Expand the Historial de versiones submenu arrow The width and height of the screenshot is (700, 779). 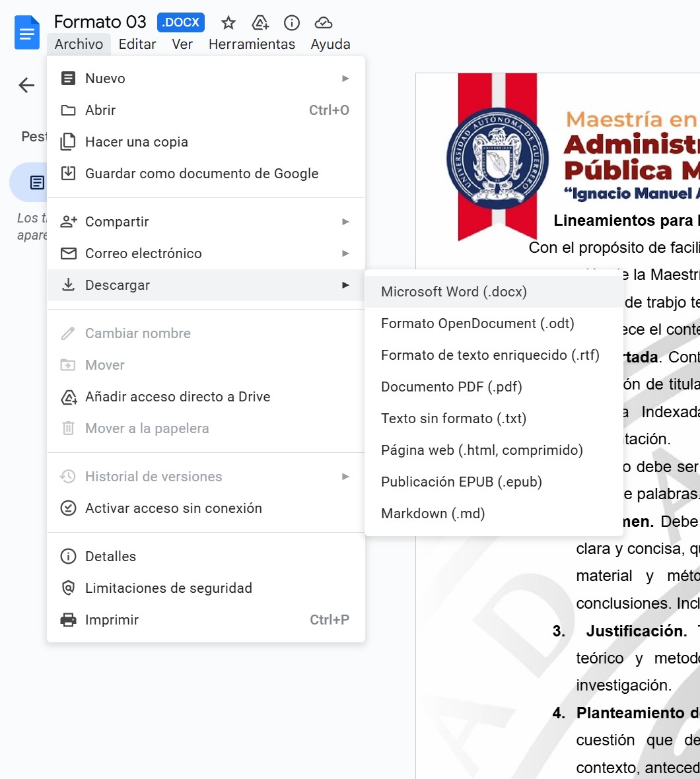tap(346, 477)
